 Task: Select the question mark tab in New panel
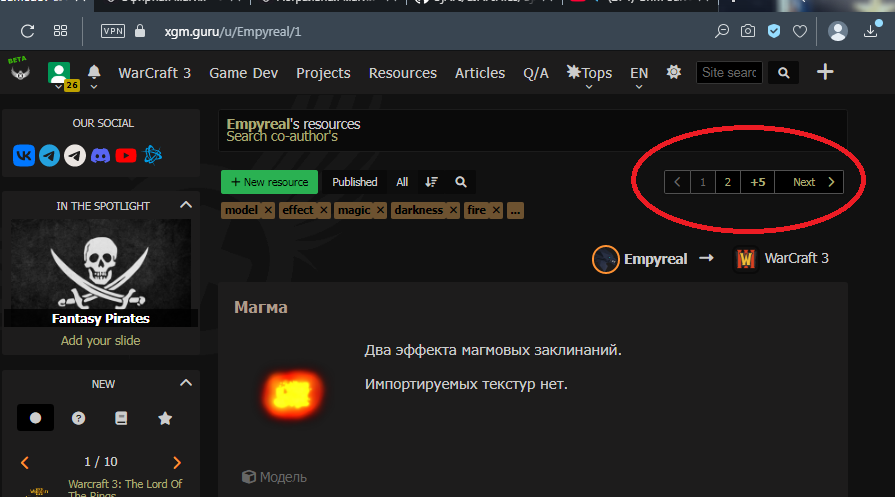[x=78, y=418]
